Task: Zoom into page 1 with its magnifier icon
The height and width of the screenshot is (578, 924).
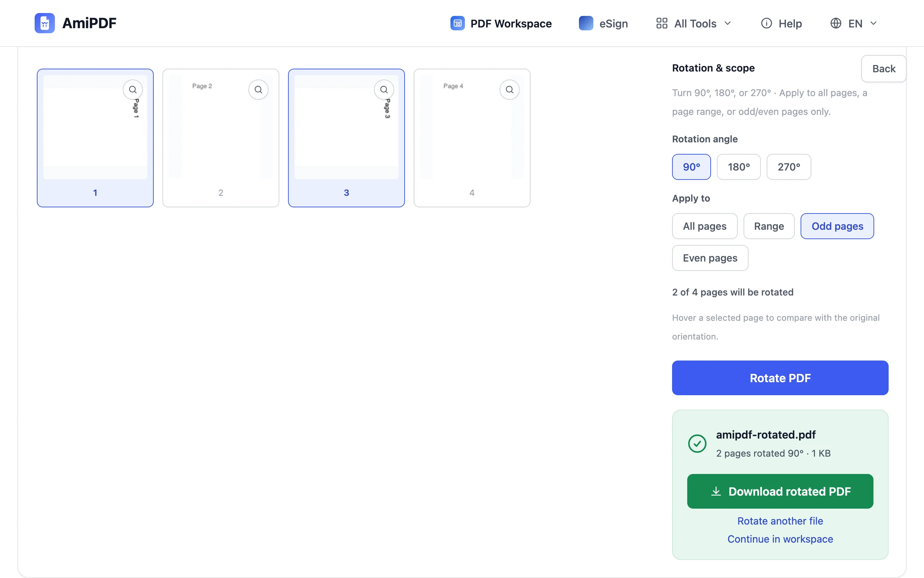Action: pos(133,90)
